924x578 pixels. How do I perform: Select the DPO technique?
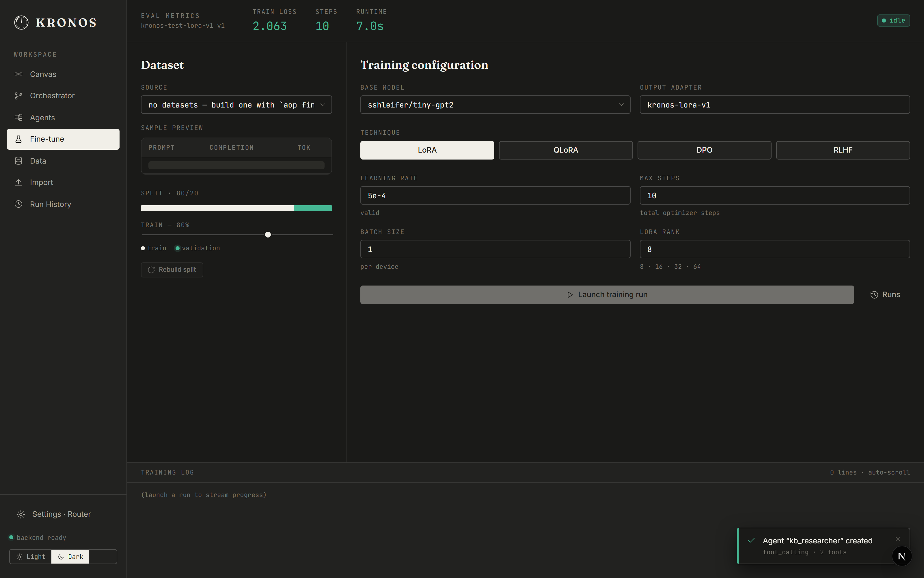[x=704, y=150]
